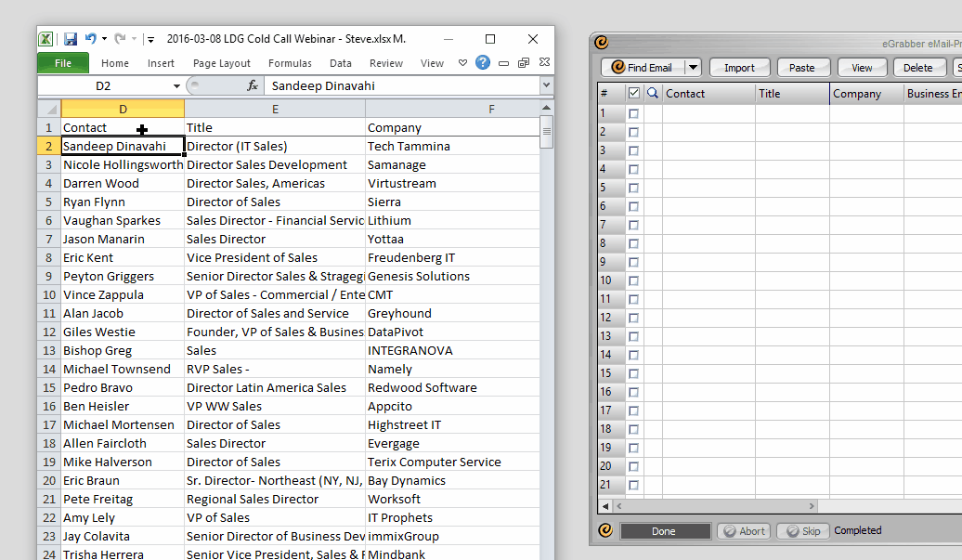Switch to the Formulas ribbon tab
Viewport: 962px width, 560px height.
pos(290,63)
